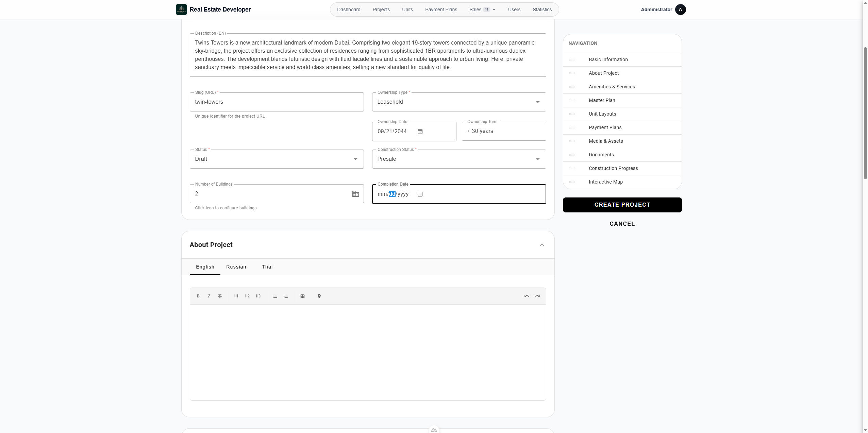The height and width of the screenshot is (433, 868).
Task: Open the Ownership Date calendar picker
Action: coord(420,132)
